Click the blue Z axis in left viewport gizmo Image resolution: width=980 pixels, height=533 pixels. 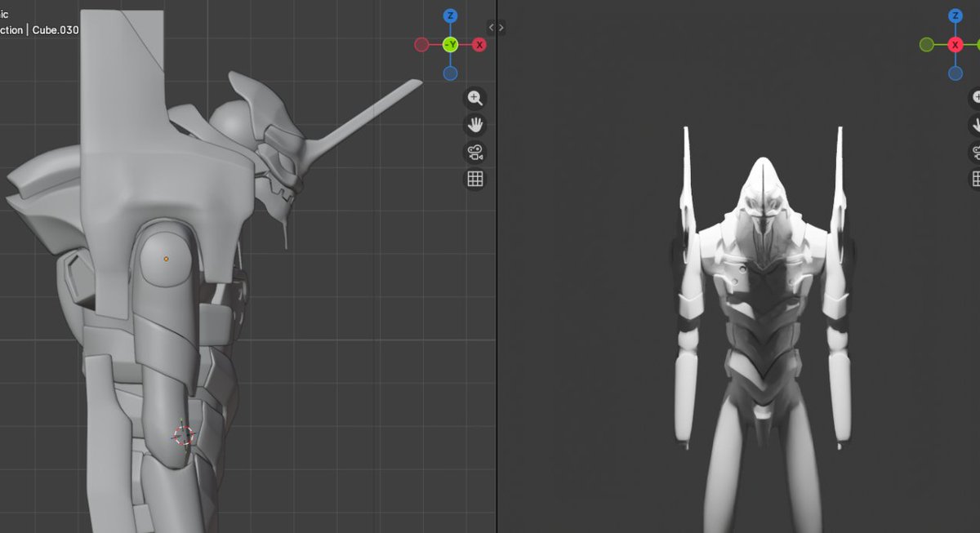tap(450, 16)
